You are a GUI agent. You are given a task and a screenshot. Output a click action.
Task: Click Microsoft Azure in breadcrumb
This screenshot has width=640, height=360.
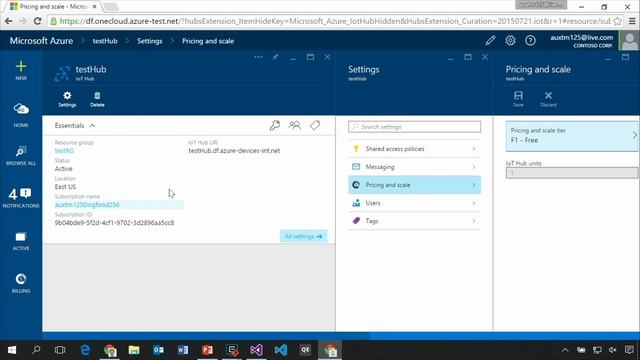pyautogui.click(x=41, y=41)
